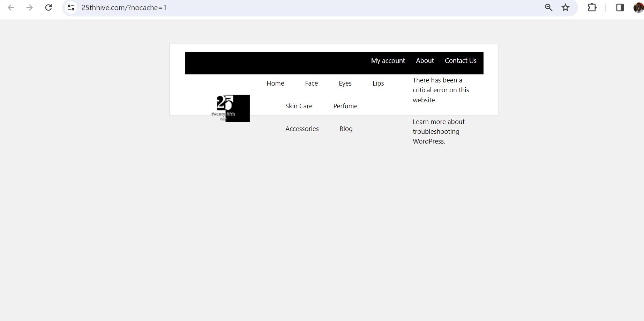644x321 pixels.
Task: Open the Lips category menu item
Action: pyautogui.click(x=378, y=83)
